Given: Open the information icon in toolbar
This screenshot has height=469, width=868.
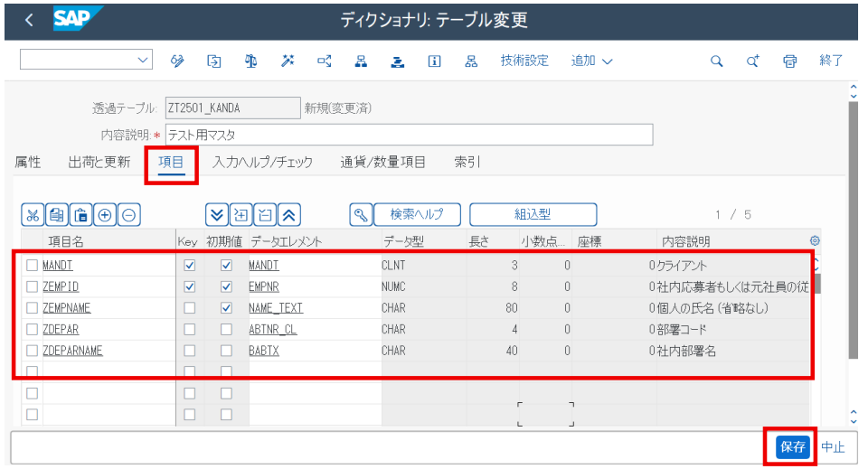Looking at the screenshot, I should (x=435, y=61).
